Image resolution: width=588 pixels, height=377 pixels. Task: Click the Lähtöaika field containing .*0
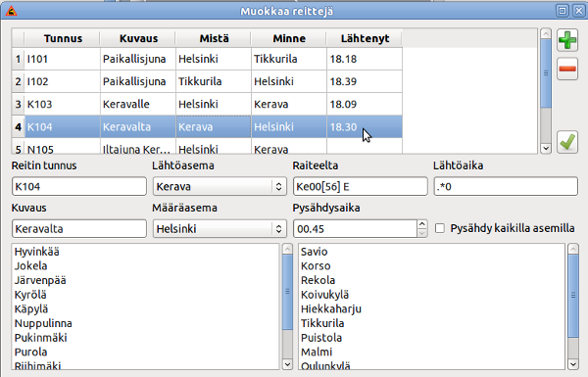point(506,186)
